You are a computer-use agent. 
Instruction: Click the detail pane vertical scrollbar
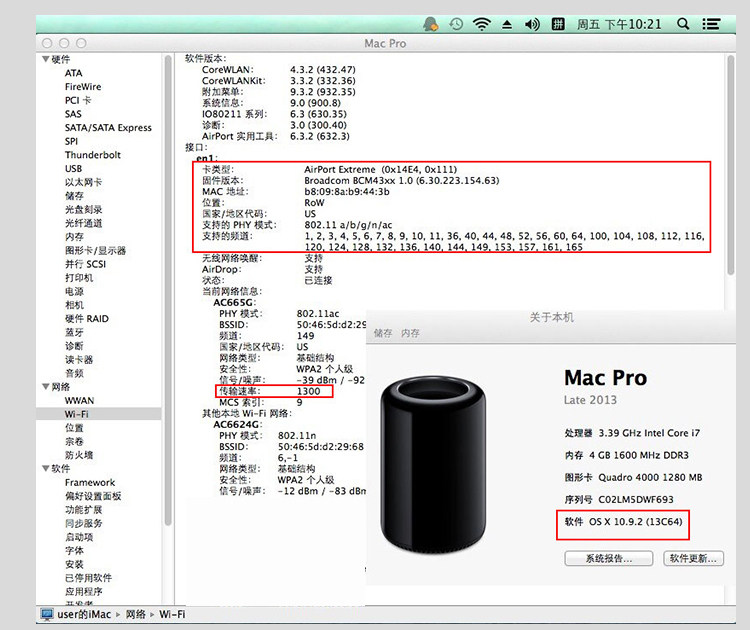coord(730,165)
